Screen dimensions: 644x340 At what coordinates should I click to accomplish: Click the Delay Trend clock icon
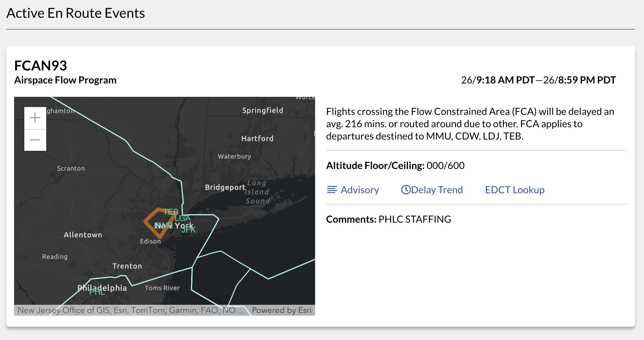pos(406,190)
